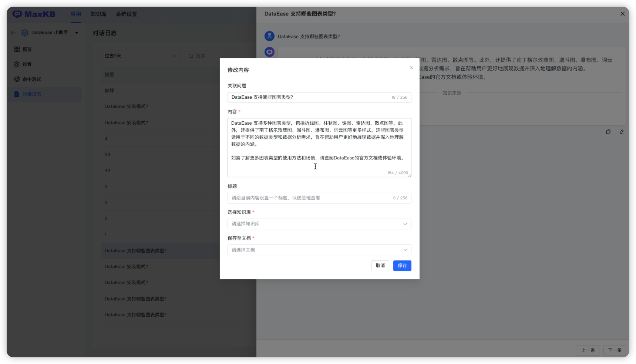This screenshot has height=364, width=636.
Task: Go back using the arrow beside DataEase 小助手
Action: click(x=13, y=33)
